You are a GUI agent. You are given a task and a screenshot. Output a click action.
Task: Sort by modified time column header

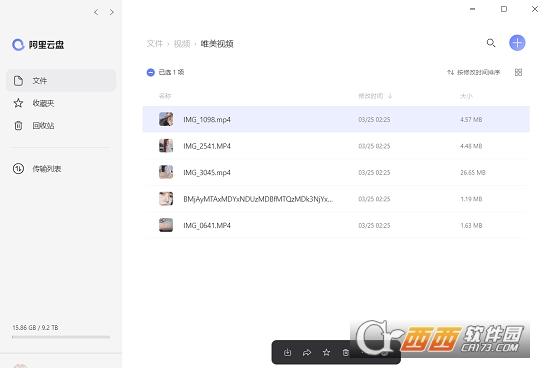(x=375, y=96)
